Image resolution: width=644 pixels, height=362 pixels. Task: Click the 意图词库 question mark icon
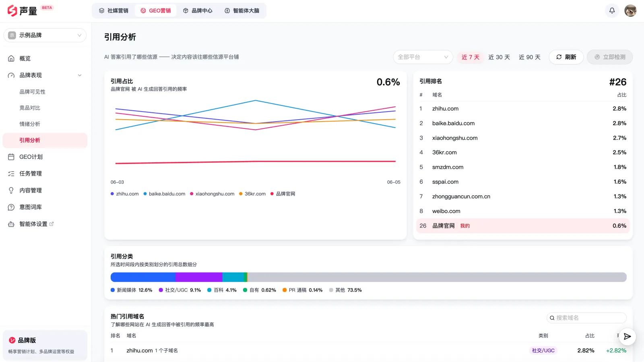(x=11, y=207)
